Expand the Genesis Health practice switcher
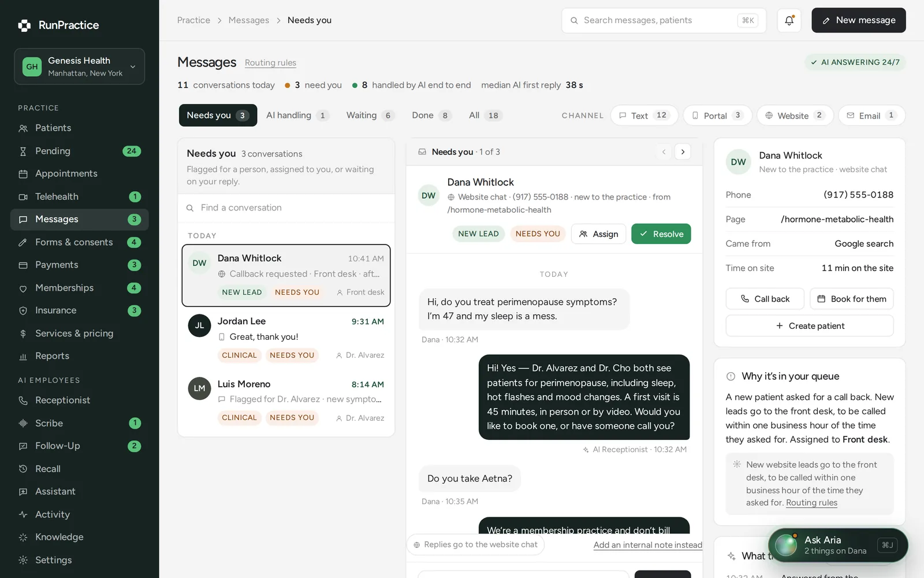This screenshot has height=578, width=924. click(80, 66)
